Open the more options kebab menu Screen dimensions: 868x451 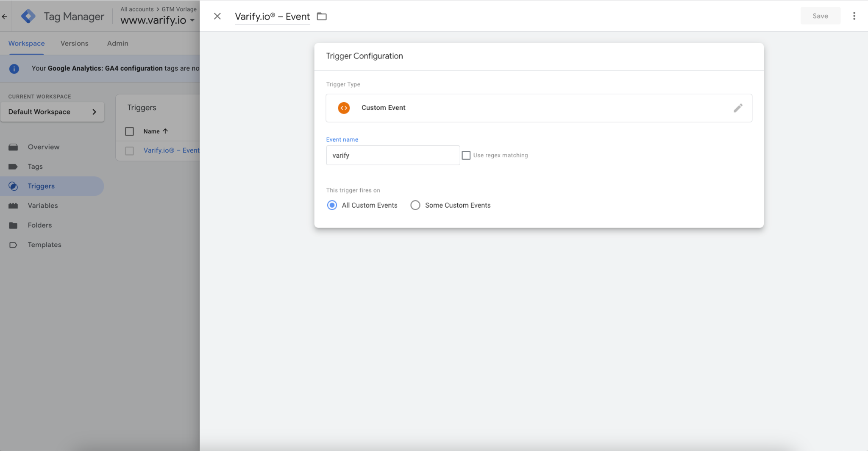(x=854, y=16)
